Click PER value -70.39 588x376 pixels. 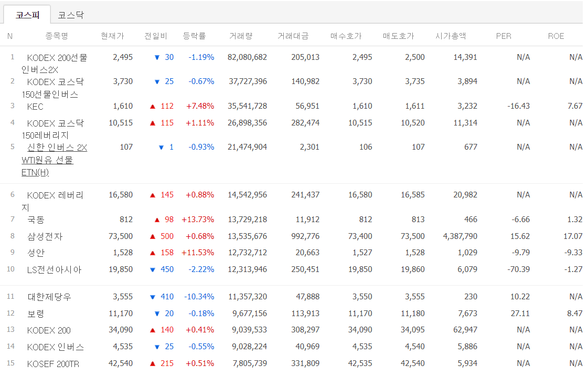[x=519, y=269]
